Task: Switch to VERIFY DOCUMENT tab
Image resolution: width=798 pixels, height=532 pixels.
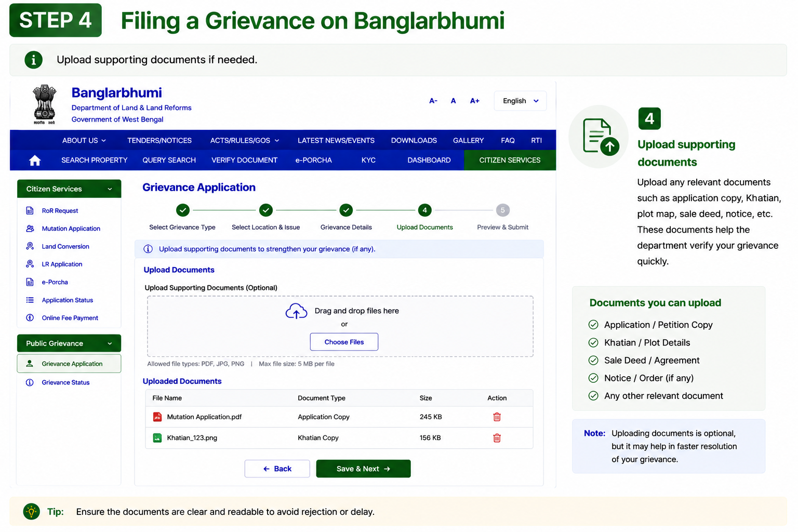Action: 245,160
